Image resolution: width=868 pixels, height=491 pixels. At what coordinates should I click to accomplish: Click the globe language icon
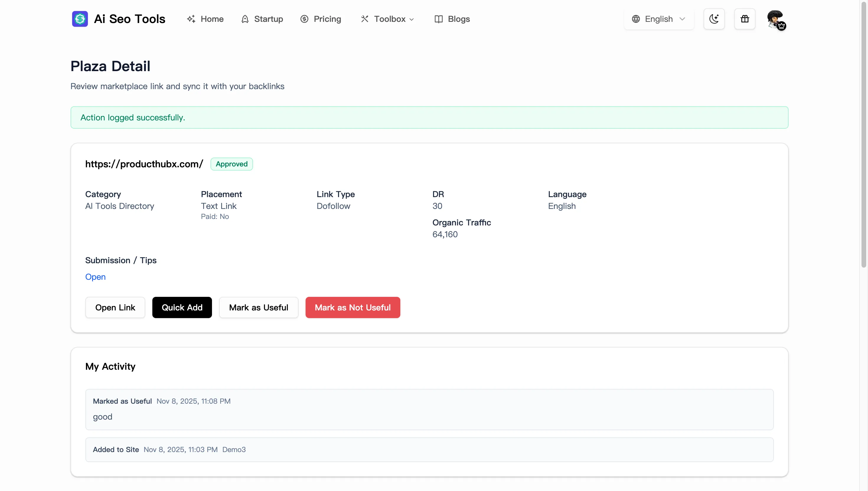636,19
